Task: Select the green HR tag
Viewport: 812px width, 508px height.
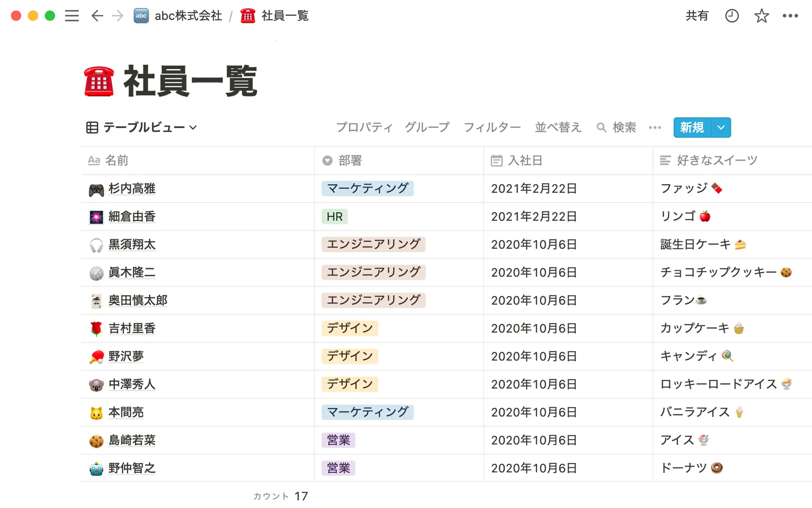Action: click(335, 216)
